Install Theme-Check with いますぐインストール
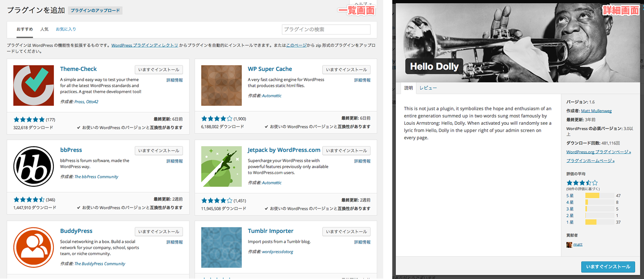The height and width of the screenshot is (279, 644). point(159,70)
